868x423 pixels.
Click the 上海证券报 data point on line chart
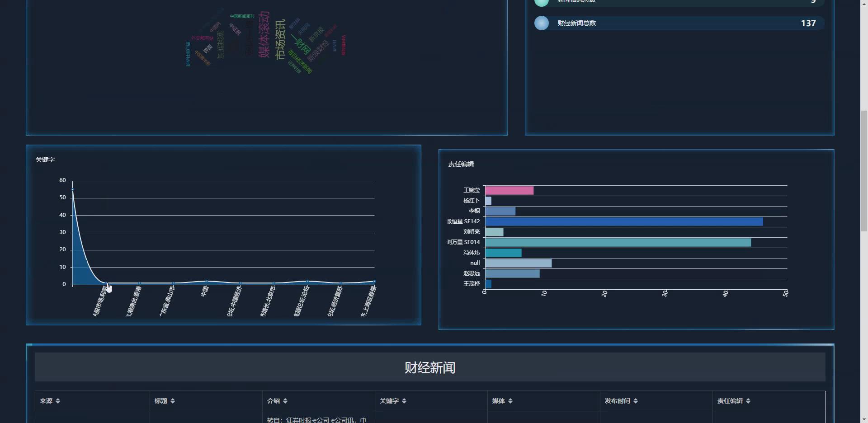(374, 281)
